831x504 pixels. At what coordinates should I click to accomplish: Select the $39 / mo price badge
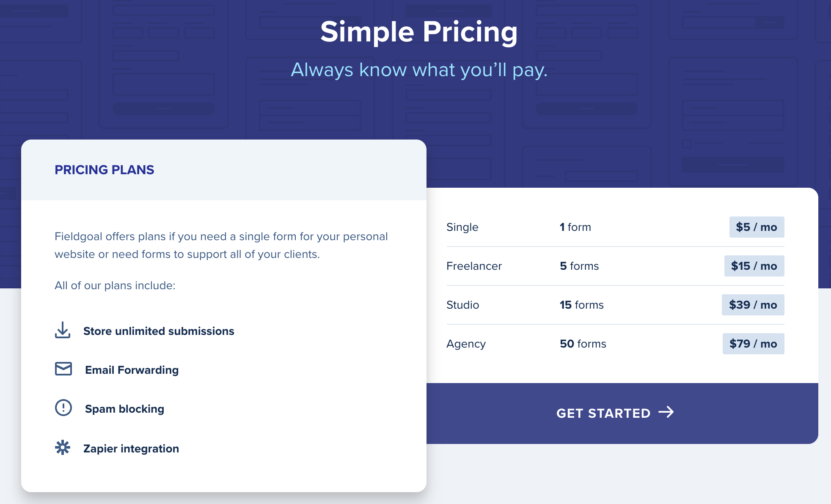(753, 305)
